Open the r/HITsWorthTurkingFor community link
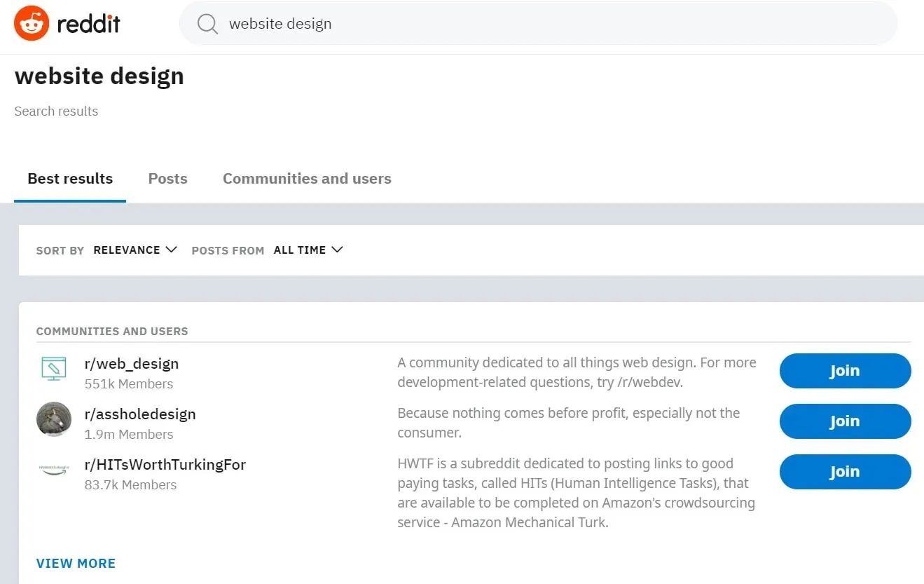924x584 pixels. point(165,465)
